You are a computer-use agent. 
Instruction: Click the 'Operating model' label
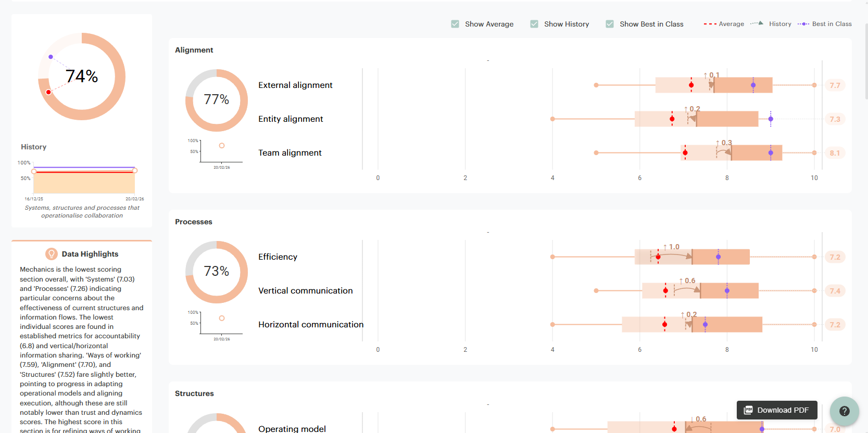click(x=292, y=428)
